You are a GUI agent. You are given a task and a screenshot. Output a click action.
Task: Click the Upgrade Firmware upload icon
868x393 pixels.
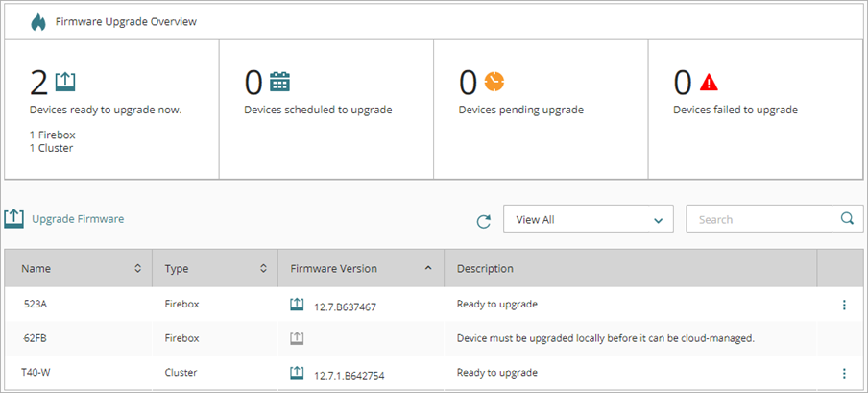(13, 219)
